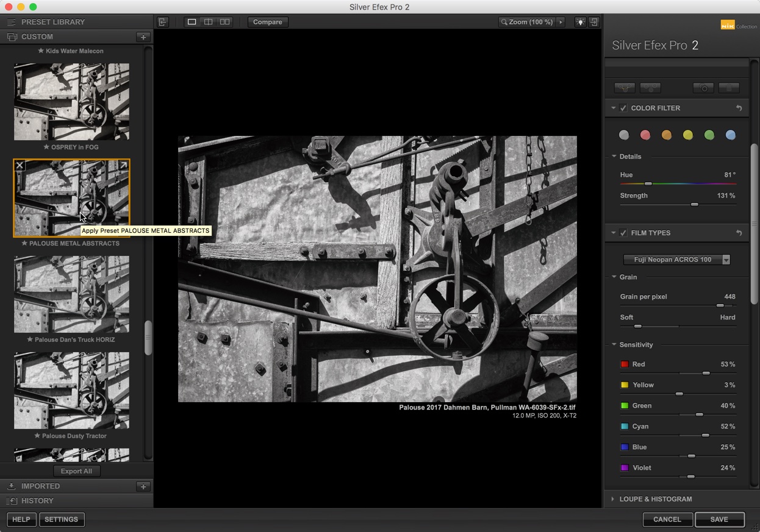Switch to single image view

click(x=192, y=22)
